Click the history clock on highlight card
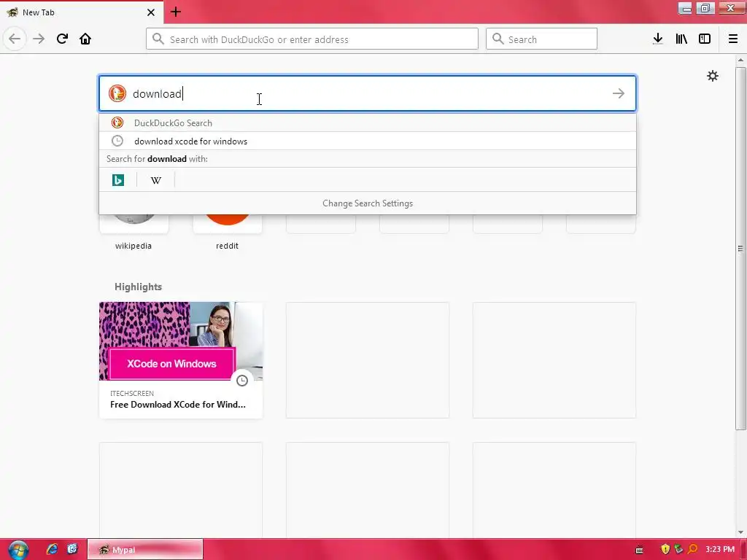The image size is (747, 560). click(242, 381)
